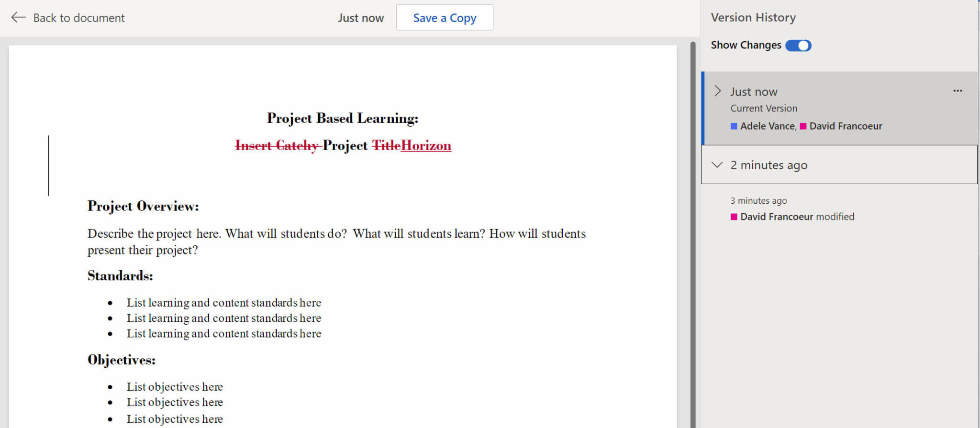The image size is (980, 428).
Task: Collapse the 2 minutes ago group
Action: (717, 165)
